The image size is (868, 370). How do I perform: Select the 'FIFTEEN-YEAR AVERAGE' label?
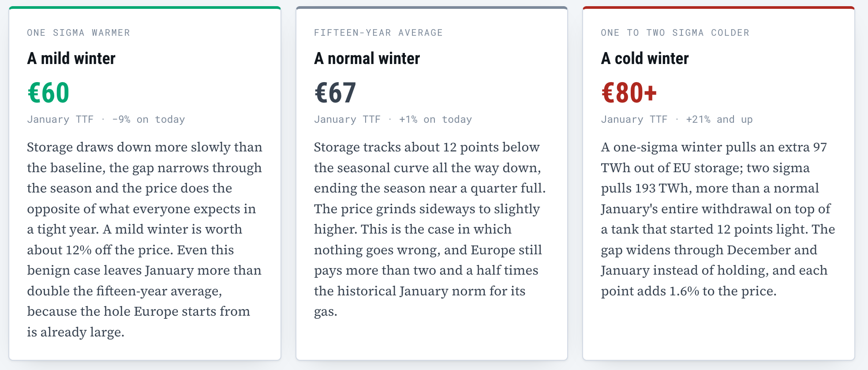pos(378,33)
